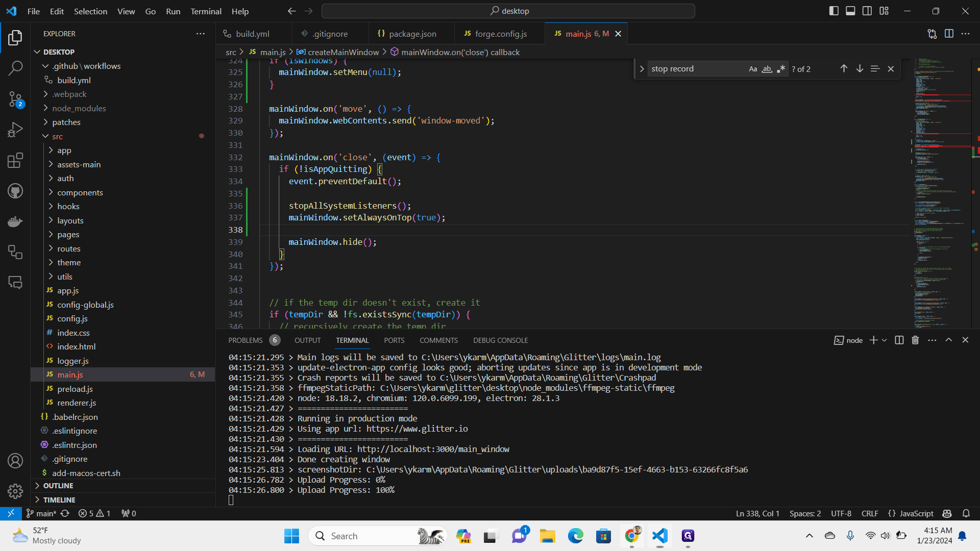Open Windows Start menu on taskbar
Image resolution: width=980 pixels, height=551 pixels.
tap(291, 536)
